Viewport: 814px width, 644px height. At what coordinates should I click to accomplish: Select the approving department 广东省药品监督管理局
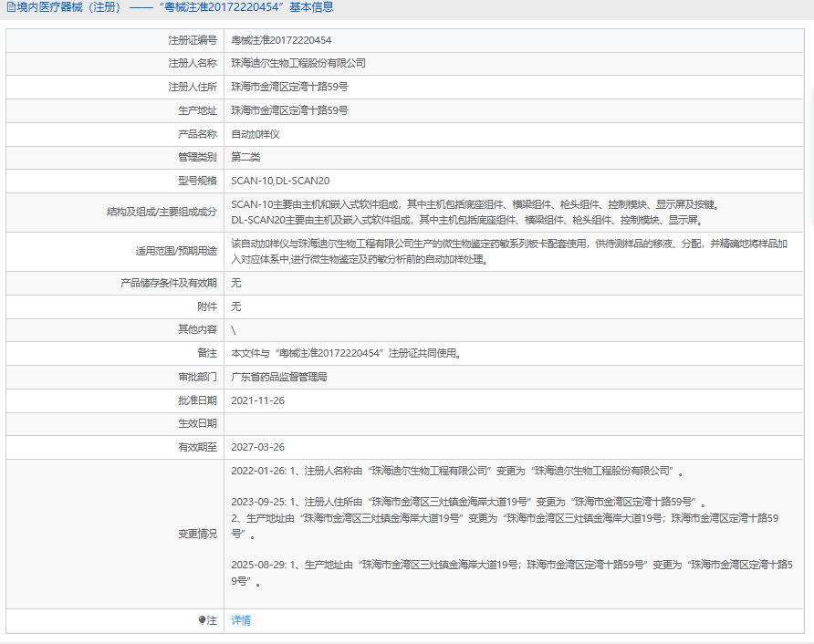coord(278,377)
